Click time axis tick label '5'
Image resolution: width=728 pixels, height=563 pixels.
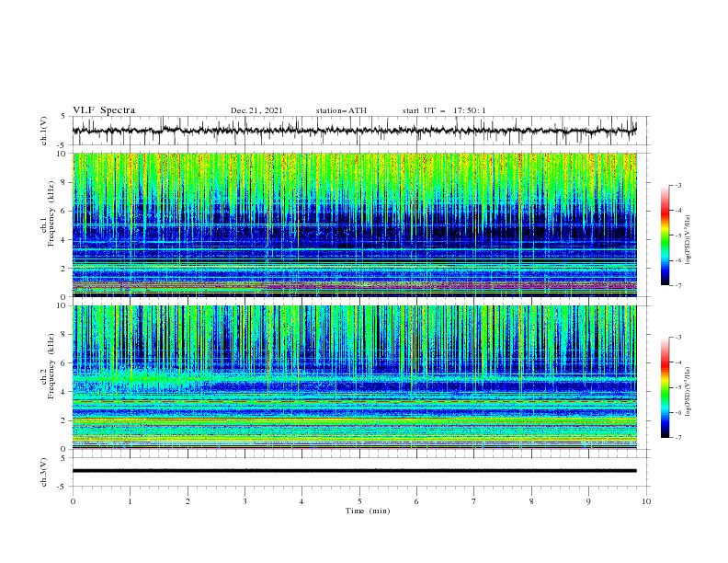[x=359, y=501]
